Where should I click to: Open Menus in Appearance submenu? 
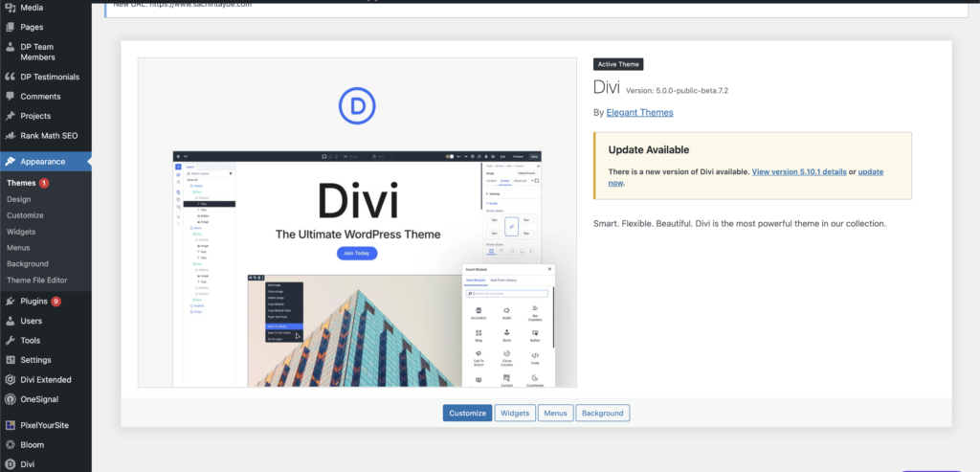18,248
